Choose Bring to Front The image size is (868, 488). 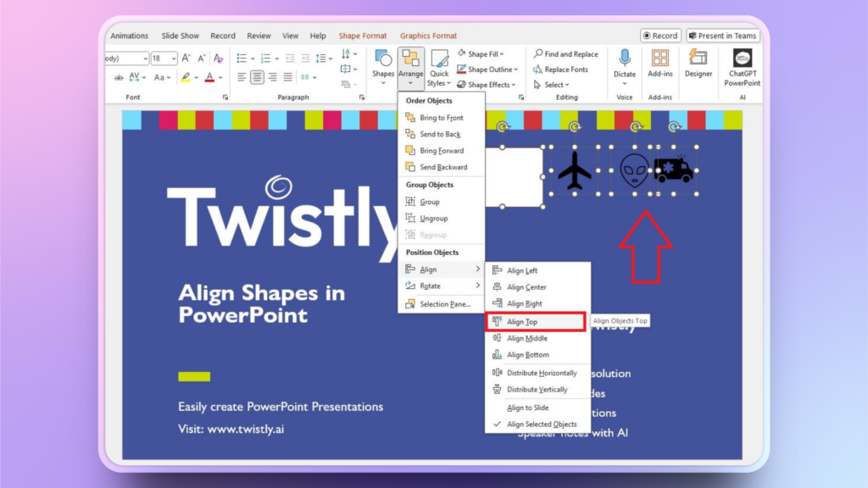pos(441,117)
